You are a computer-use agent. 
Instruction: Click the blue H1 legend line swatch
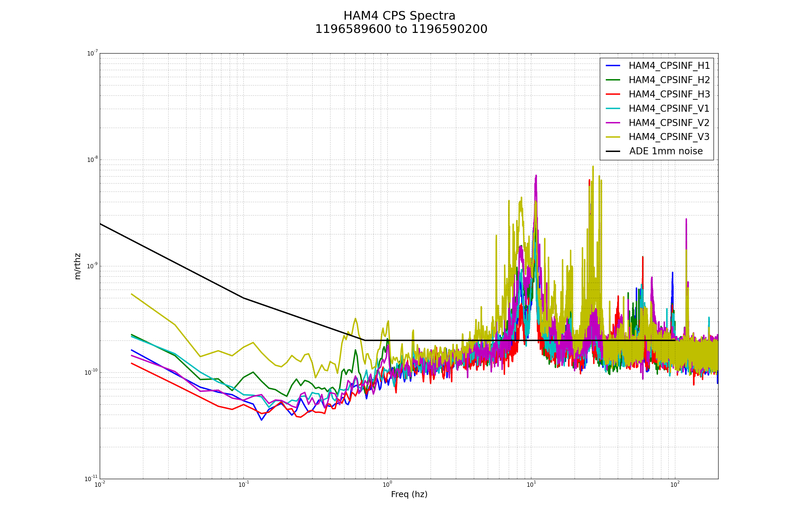click(613, 66)
